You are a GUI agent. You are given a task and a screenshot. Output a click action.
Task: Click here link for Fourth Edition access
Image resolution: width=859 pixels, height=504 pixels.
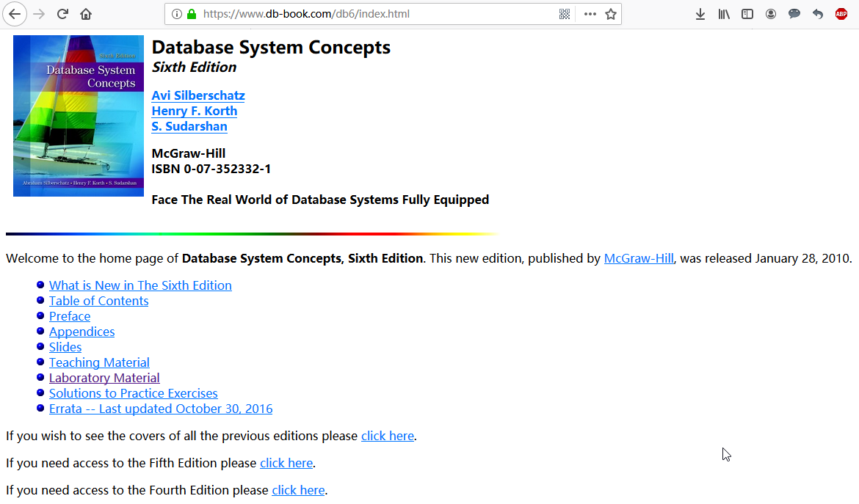[x=298, y=490]
